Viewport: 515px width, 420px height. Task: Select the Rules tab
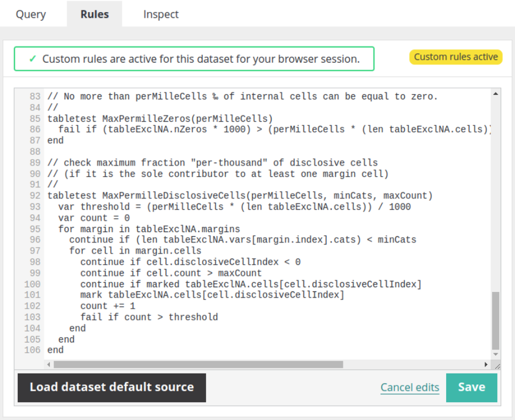95,14
